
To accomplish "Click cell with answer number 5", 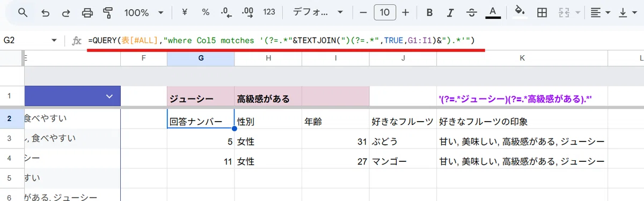I will (201, 139).
